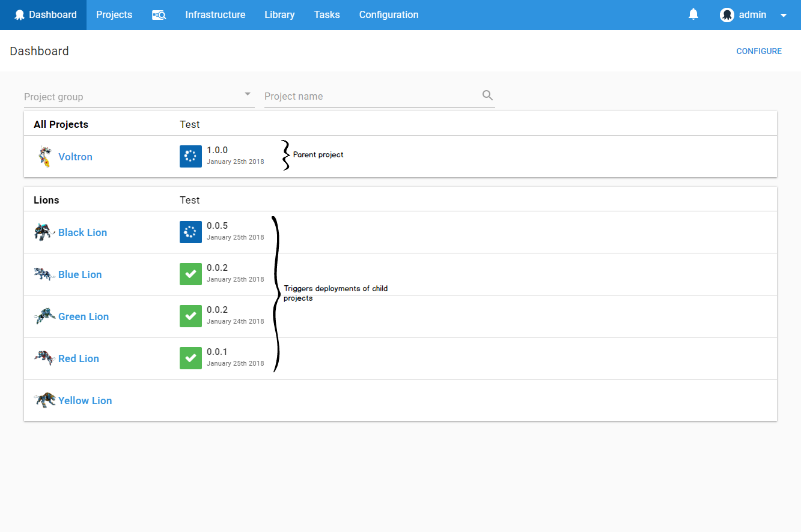Click the notification bell icon
This screenshot has height=532, width=801.
[693, 13]
